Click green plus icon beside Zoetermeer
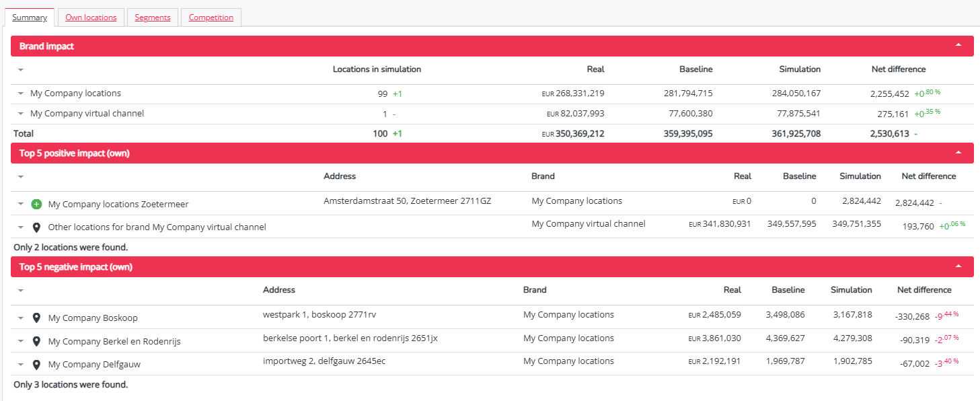 [x=36, y=204]
